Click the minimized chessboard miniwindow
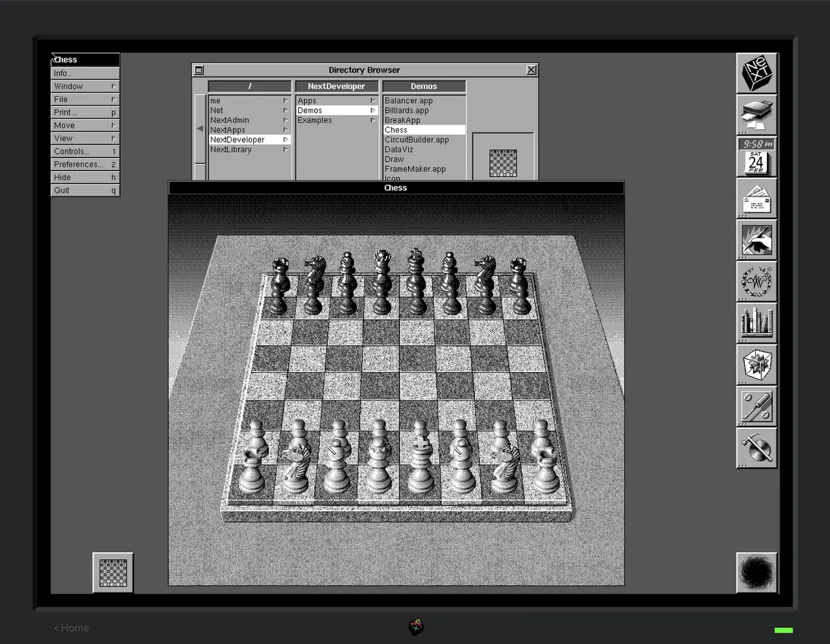Viewport: 830px width, 644px height. pos(112,573)
